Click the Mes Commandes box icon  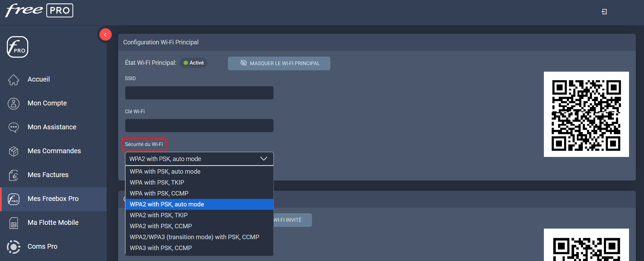(x=14, y=151)
